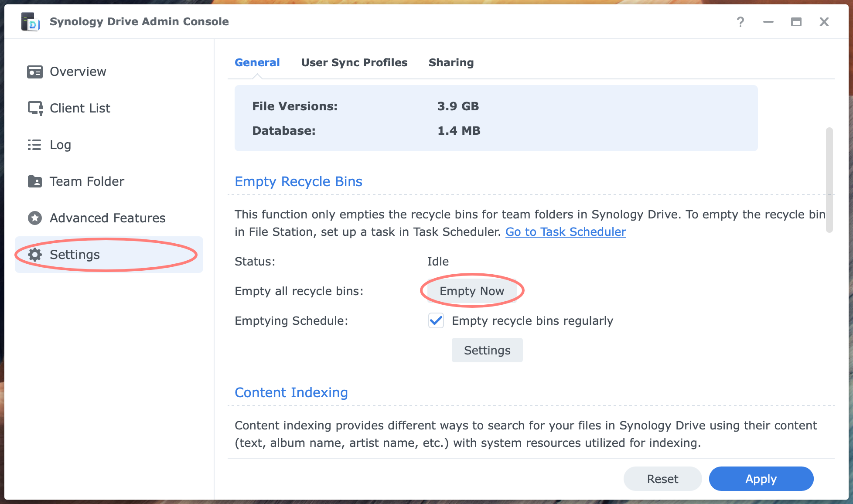
Task: Click the Settings gear icon in sidebar
Action: (34, 255)
